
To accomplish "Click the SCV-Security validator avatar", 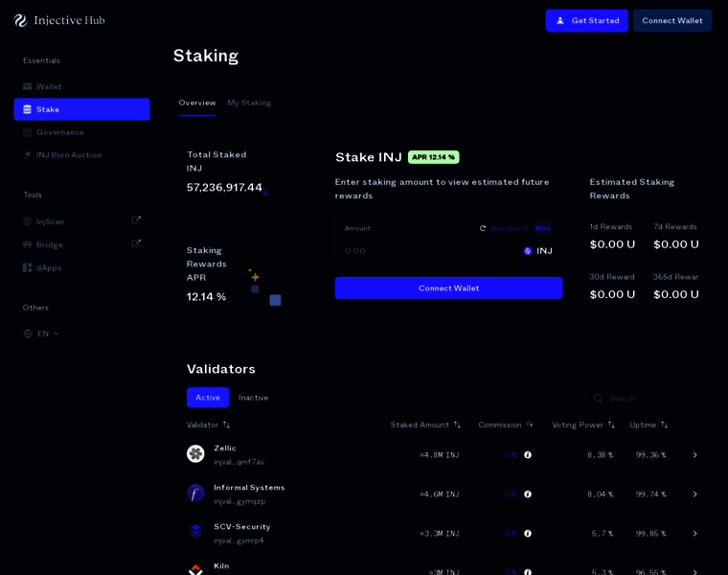I will pyautogui.click(x=195, y=532).
